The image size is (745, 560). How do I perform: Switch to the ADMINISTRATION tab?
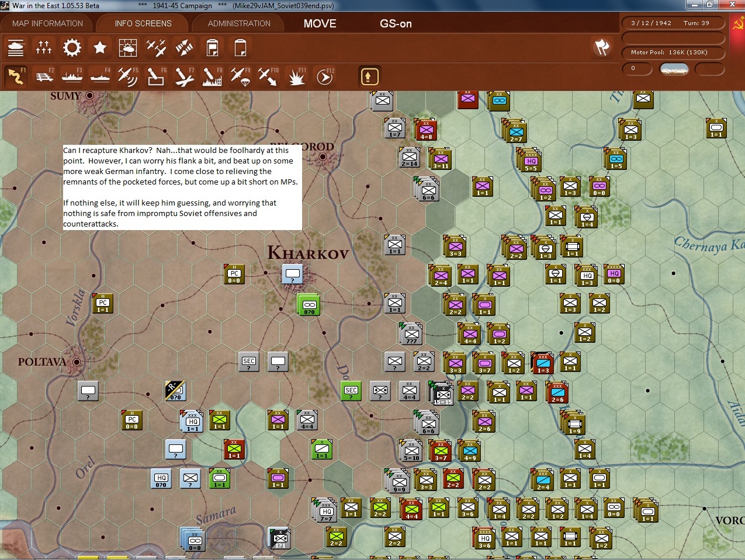point(239,23)
